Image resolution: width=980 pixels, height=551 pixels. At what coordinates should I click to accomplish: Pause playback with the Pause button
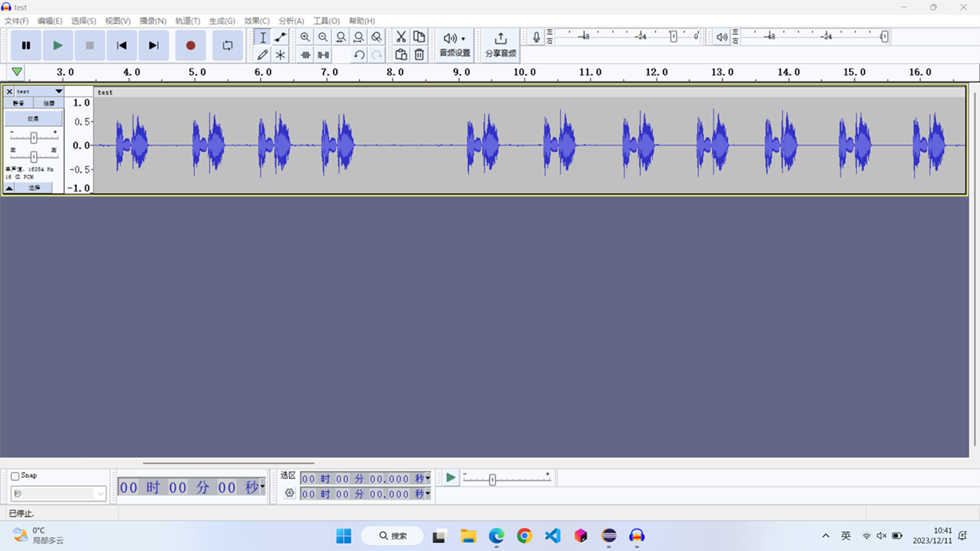coord(26,45)
